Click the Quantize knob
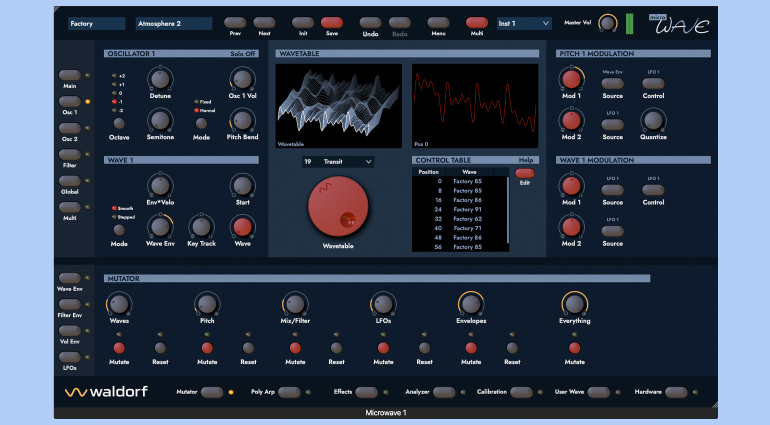This screenshot has width=770, height=425. click(653, 120)
